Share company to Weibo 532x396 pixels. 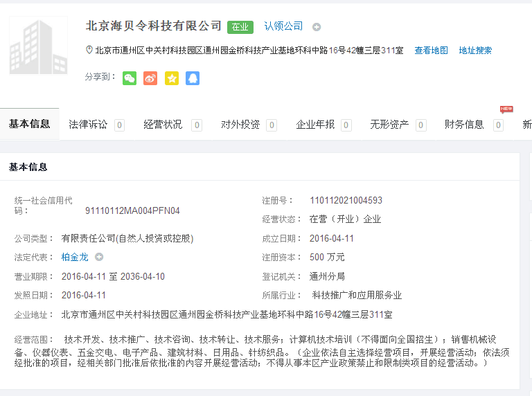coord(150,78)
